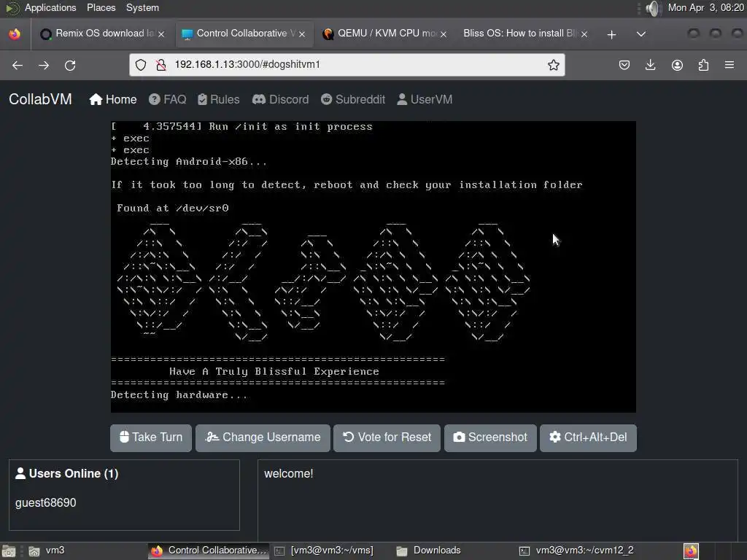Bookmark this page with the star icon
This screenshot has height=560, width=747.
553,65
